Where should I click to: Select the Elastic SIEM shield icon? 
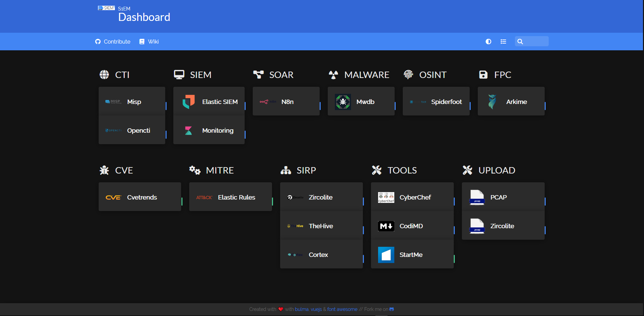tap(189, 101)
